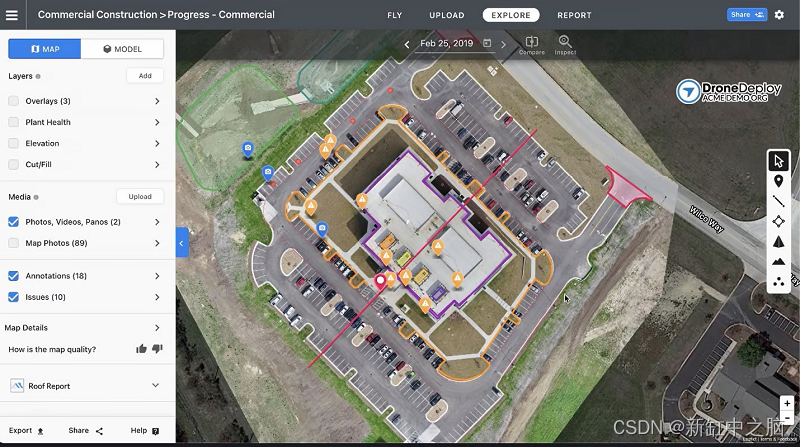Open the hamburger main menu

(11, 15)
